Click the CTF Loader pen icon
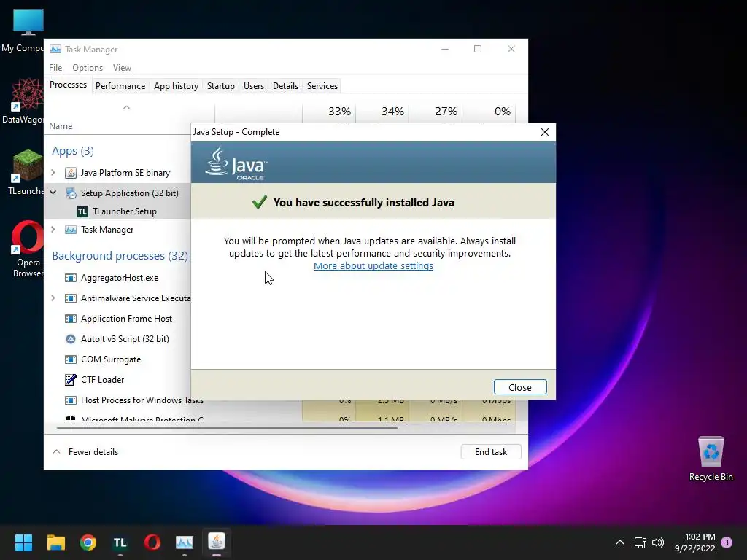 point(71,379)
